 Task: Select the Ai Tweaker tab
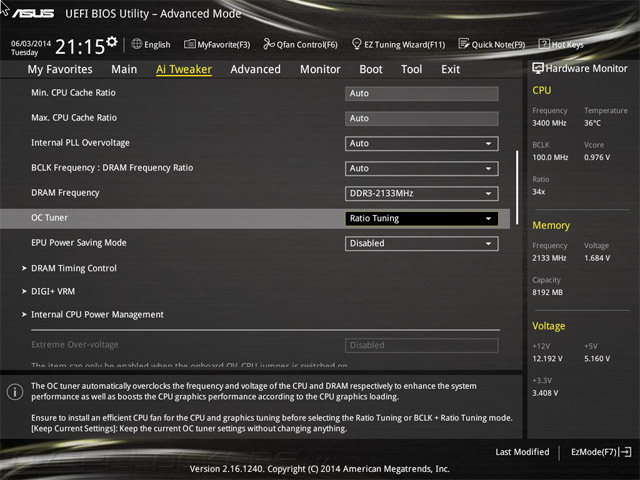[184, 69]
